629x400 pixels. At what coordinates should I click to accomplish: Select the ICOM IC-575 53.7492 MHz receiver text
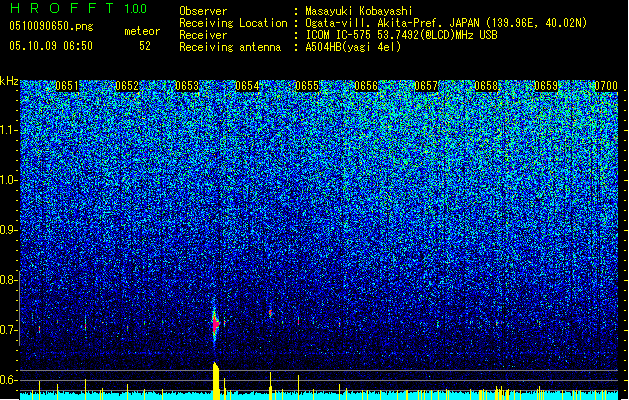click(x=401, y=35)
